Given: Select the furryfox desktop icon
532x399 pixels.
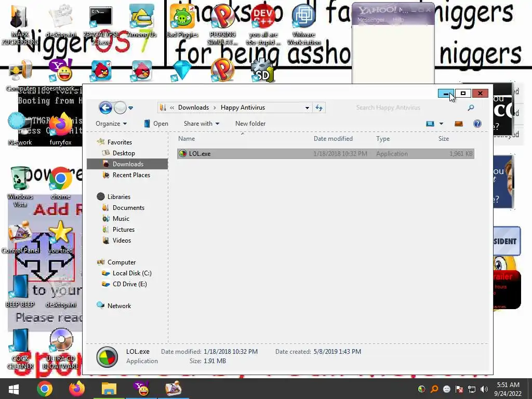Looking at the screenshot, I should (x=61, y=129).
